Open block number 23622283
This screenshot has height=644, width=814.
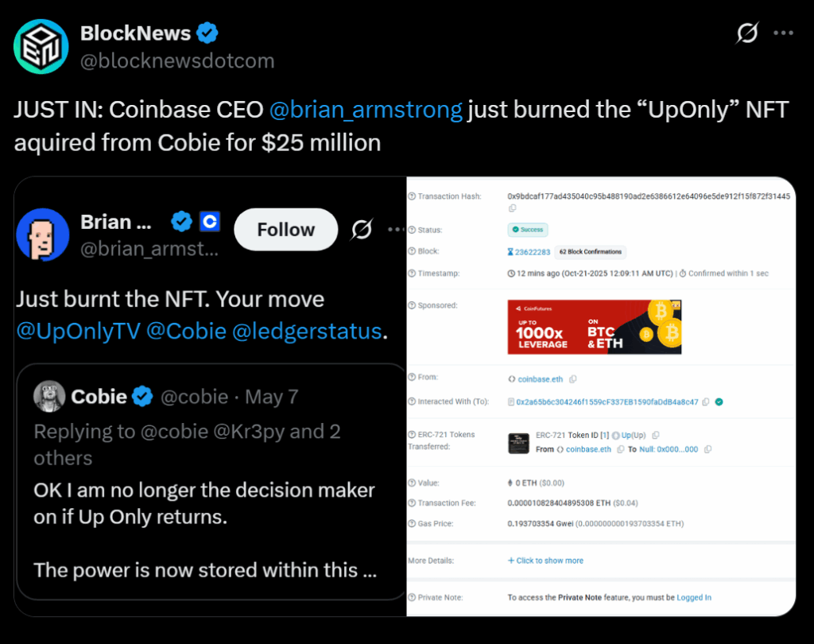(533, 252)
